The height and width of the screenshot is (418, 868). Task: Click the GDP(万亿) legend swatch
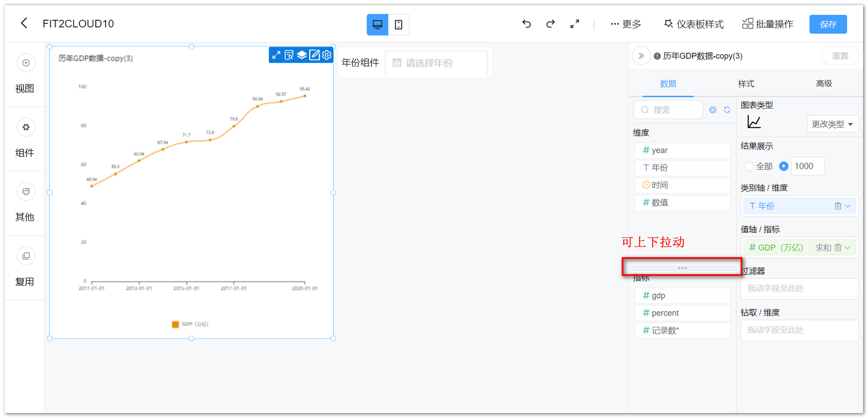pyautogui.click(x=175, y=325)
